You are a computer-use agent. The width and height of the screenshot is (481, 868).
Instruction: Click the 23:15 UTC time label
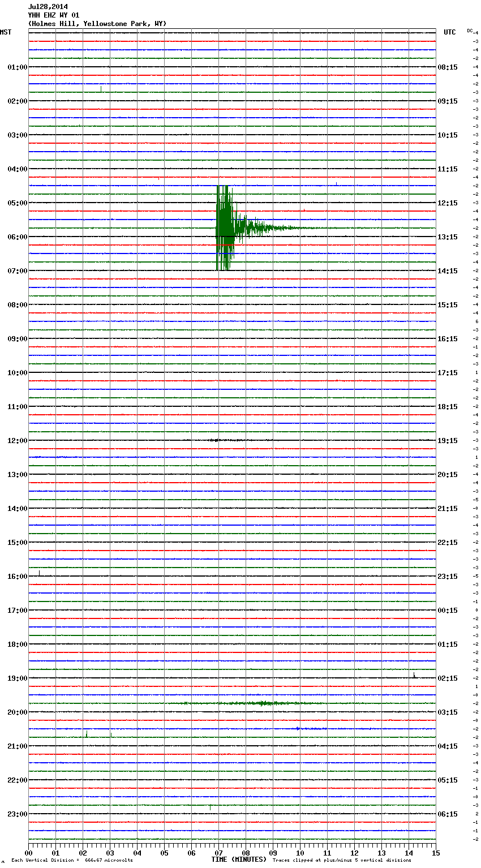coord(448,577)
